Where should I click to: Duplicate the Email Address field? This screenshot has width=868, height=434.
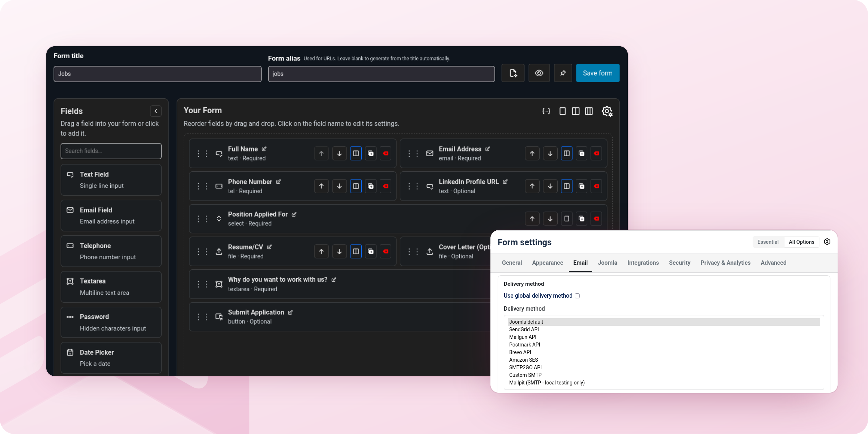[581, 153]
